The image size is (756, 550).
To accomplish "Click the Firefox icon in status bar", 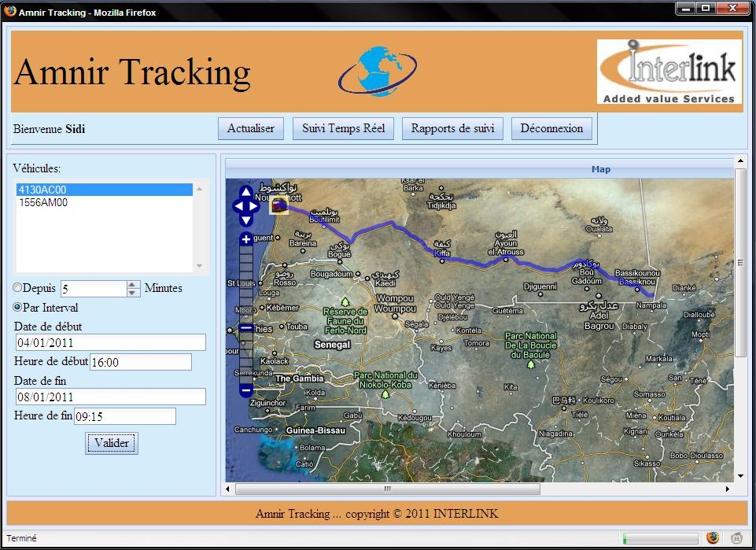I will (713, 538).
